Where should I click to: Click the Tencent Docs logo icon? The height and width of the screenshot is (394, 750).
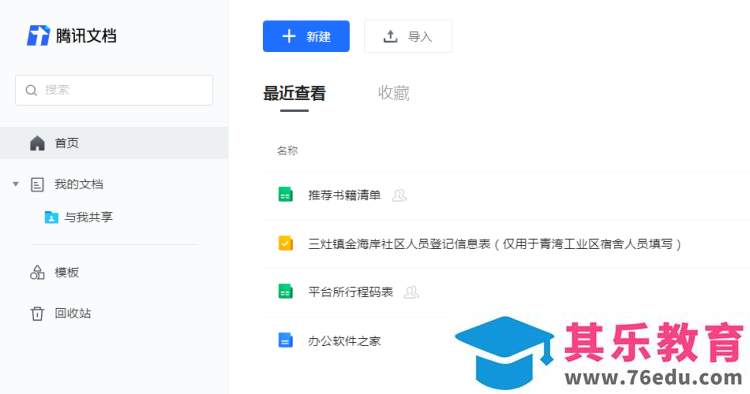click(x=38, y=36)
